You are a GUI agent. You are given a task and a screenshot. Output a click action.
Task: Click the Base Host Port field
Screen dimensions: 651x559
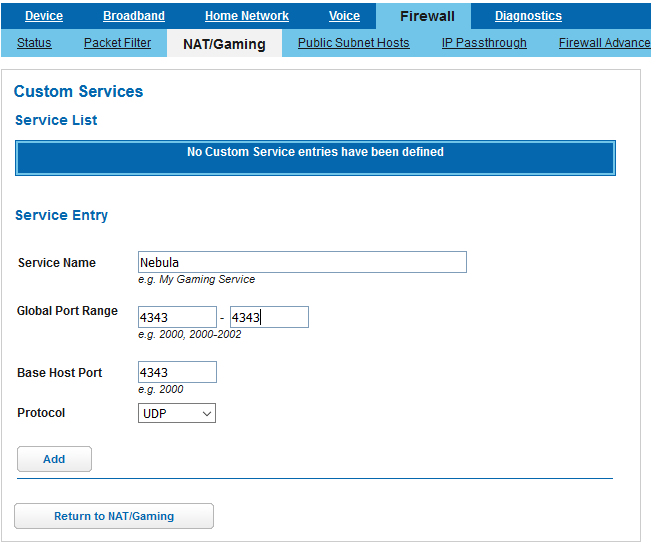(x=177, y=372)
